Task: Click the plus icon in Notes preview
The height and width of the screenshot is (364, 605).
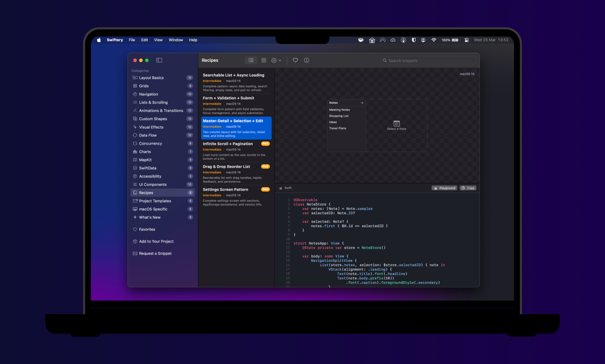Action: click(x=362, y=103)
